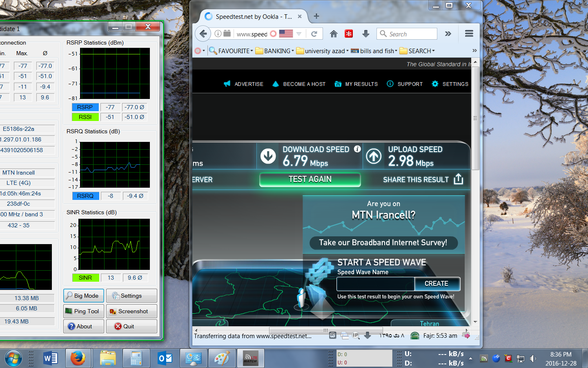Show more bookmarks chevron
This screenshot has width=588, height=368.
tap(474, 51)
